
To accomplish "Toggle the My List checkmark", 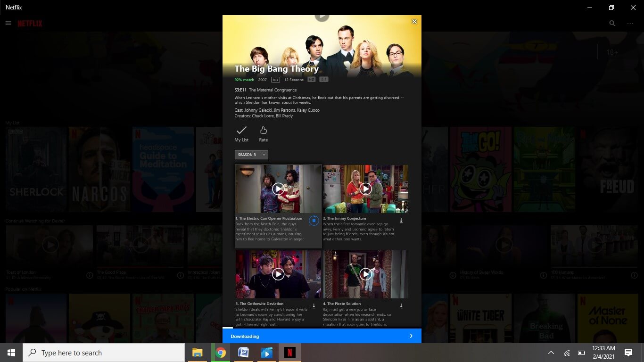I will coord(241,134).
